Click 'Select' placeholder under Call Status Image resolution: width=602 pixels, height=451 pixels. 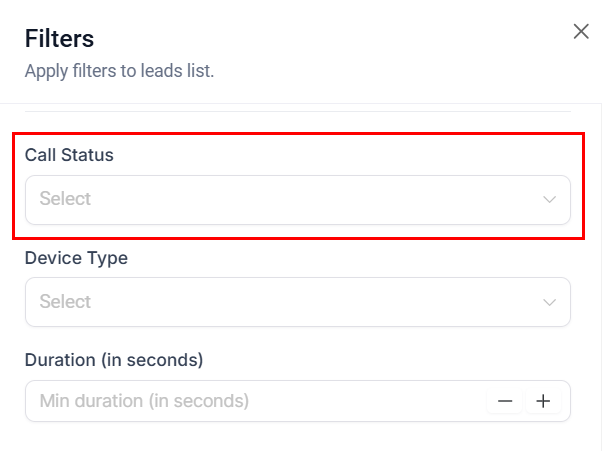point(65,199)
